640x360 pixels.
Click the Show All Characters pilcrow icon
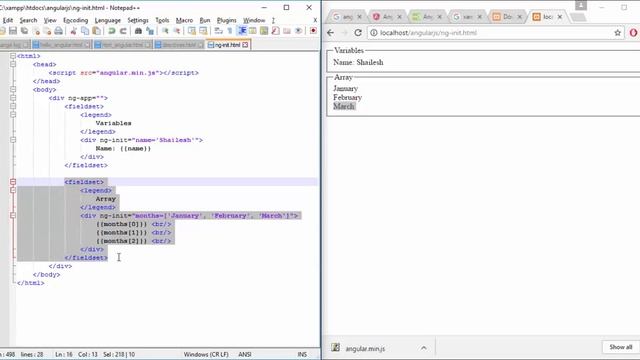tap(230, 31)
